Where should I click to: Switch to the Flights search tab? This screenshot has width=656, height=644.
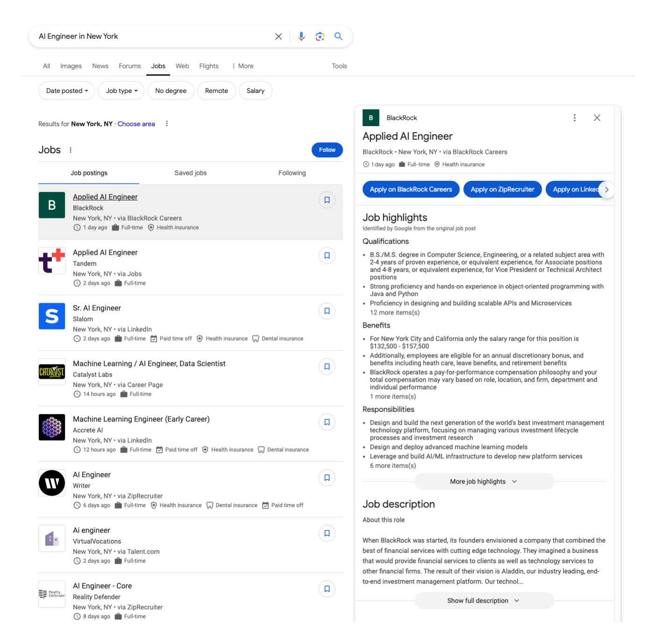pyautogui.click(x=209, y=66)
